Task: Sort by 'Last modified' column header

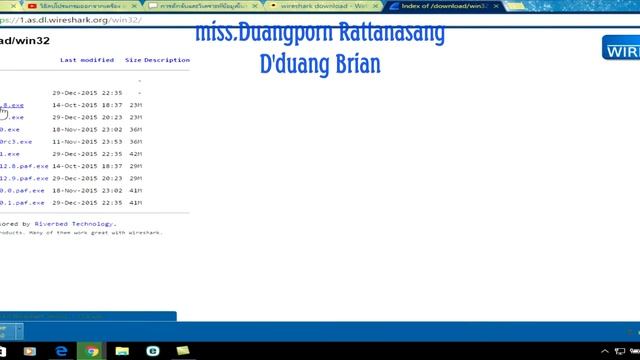Action: tap(87, 60)
